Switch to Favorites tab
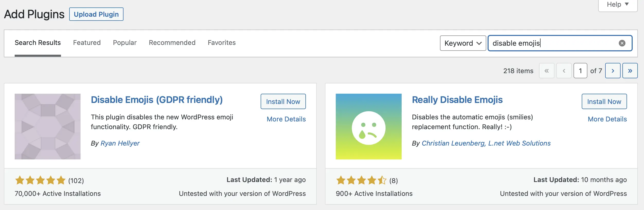This screenshot has width=644, height=210. pos(222,43)
